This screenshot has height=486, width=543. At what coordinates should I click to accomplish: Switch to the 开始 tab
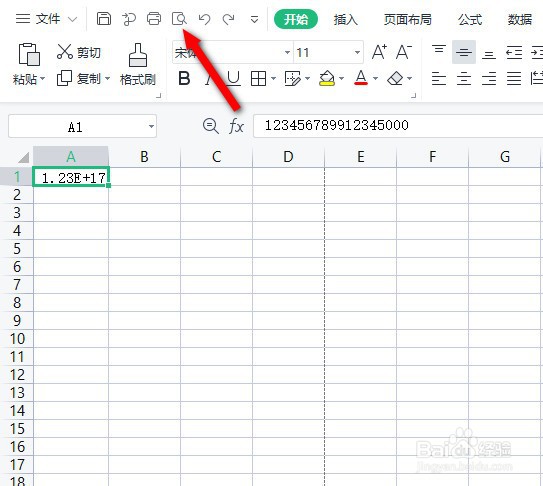point(296,19)
